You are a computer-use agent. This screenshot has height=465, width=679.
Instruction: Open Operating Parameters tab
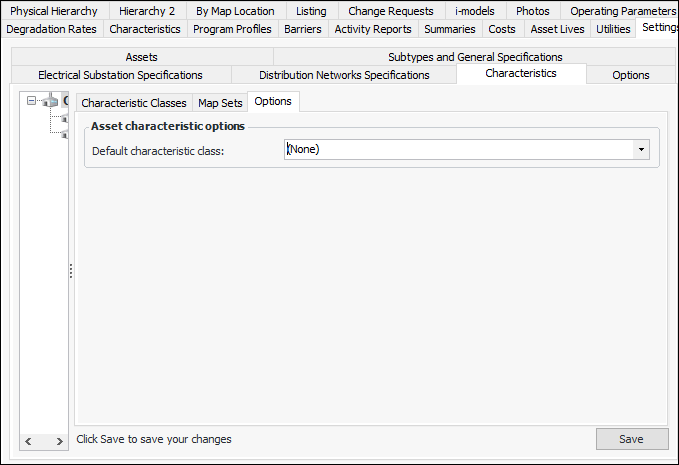pos(620,11)
